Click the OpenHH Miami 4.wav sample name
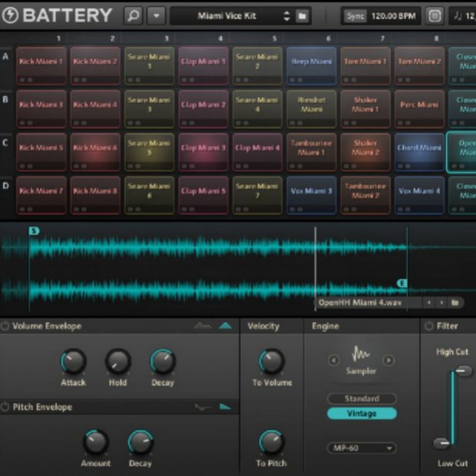 tap(360, 303)
